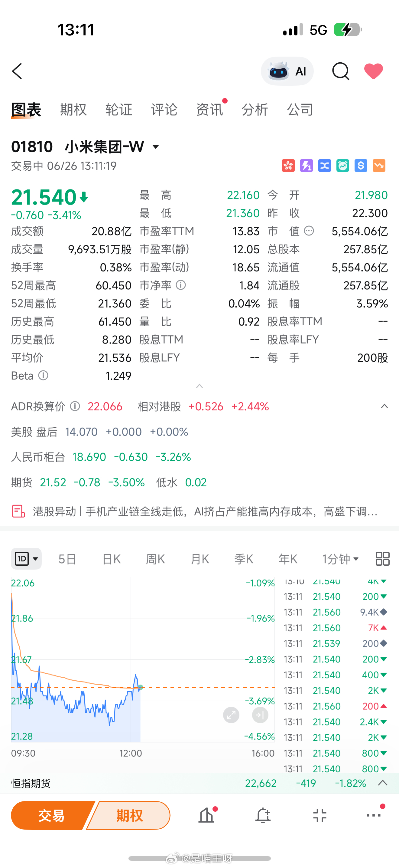This screenshot has width=399, height=868.
Task: Tap the chart jump-to-latest arrow icon
Action: point(260,715)
